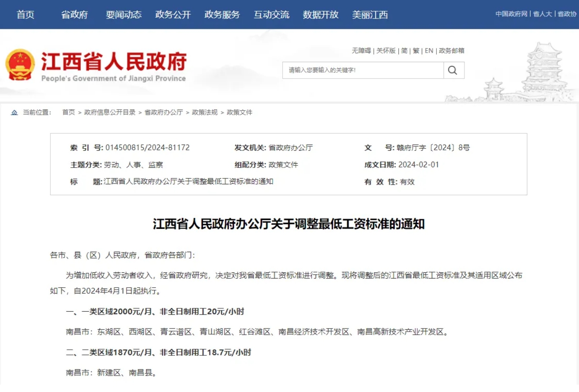Click the date 2024-02-01
Image resolution: width=579 pixels, height=392 pixels.
point(419,164)
